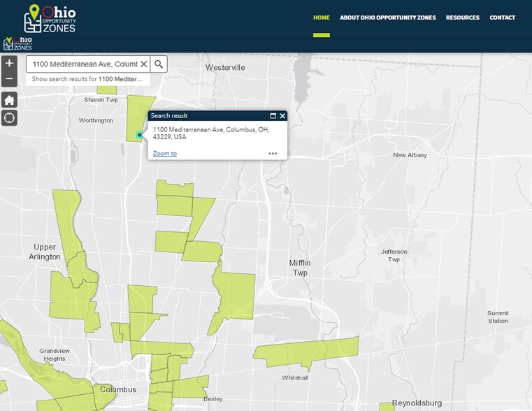Click the small Ohio Zones logo above the map
The width and height of the screenshot is (532, 411).
click(x=18, y=43)
